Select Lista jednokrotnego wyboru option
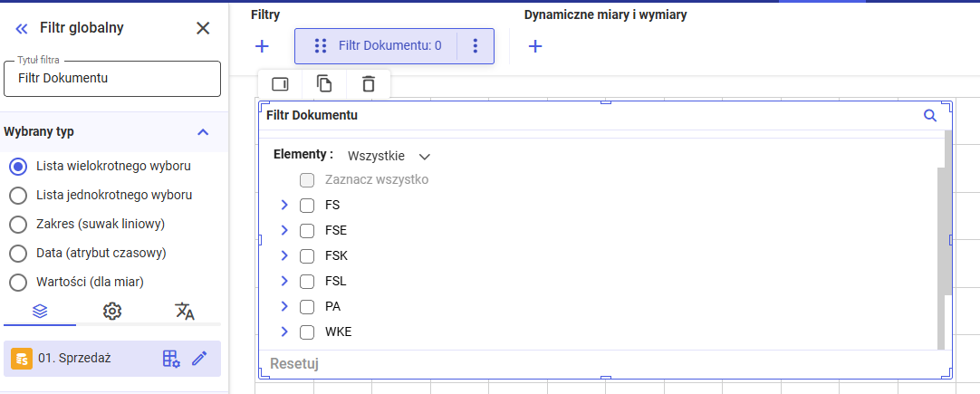Screen dimensions: 980x394 (18, 195)
